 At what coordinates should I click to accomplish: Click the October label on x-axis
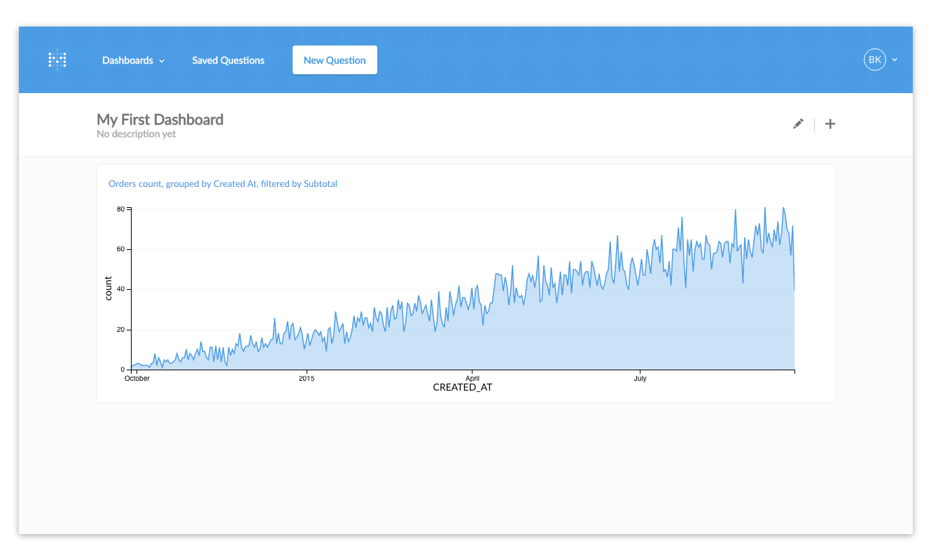pyautogui.click(x=137, y=379)
